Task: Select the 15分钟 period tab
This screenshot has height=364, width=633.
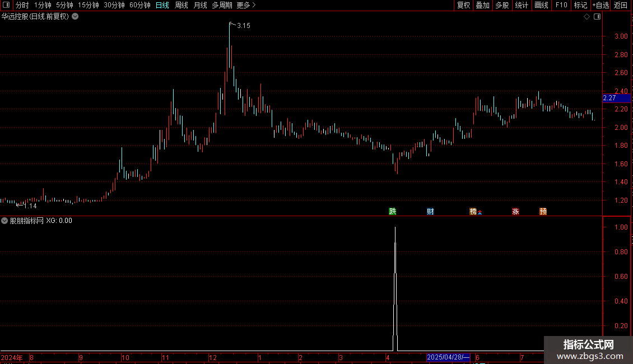Action: [89, 5]
